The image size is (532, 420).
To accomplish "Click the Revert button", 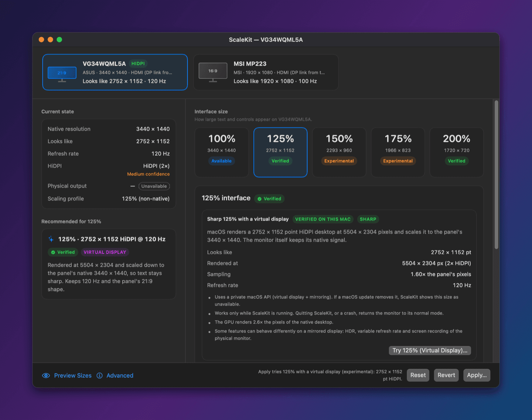I will point(446,375).
